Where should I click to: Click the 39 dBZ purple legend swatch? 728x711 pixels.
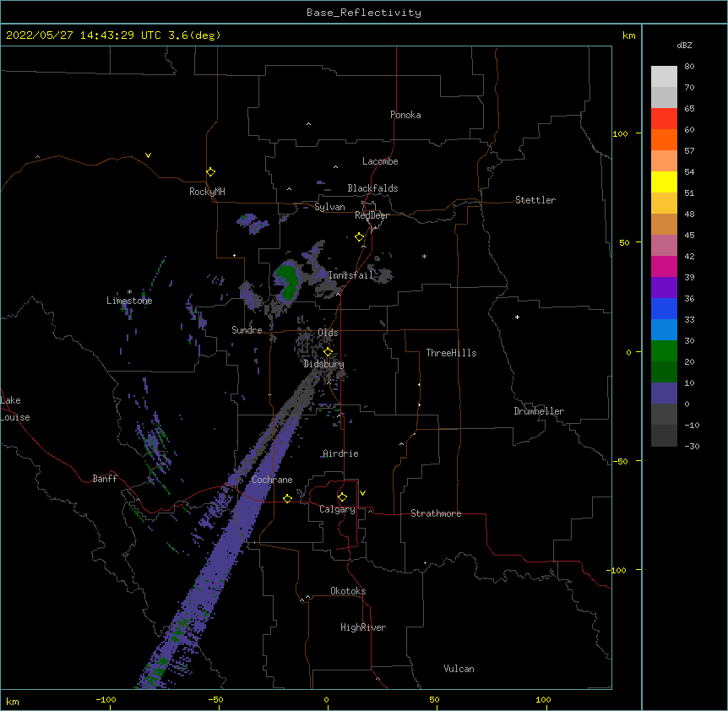(x=664, y=288)
